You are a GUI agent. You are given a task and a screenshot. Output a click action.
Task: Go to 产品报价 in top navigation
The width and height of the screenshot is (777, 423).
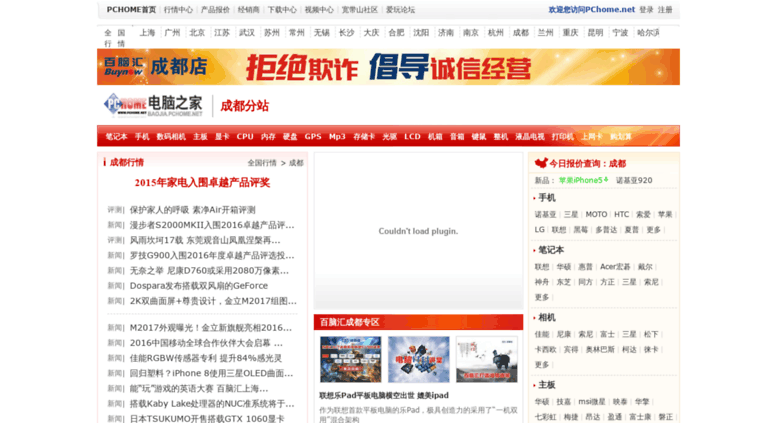tap(216, 9)
